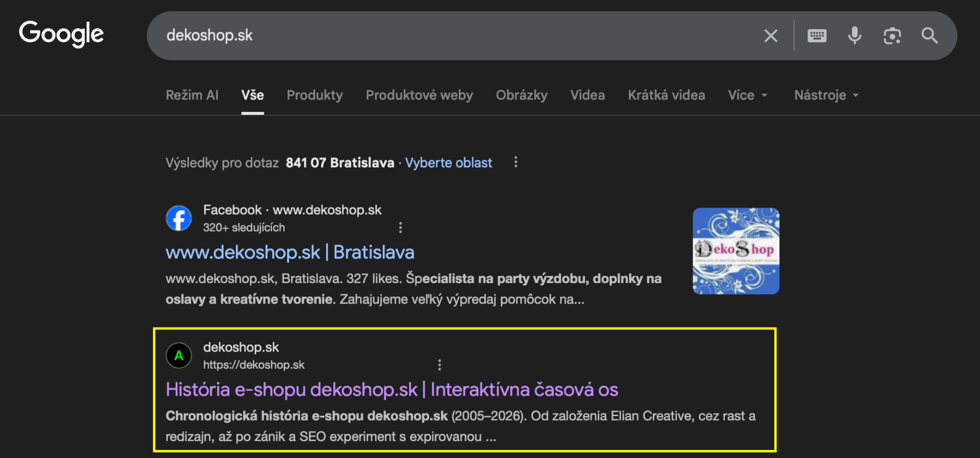Start voice search with microphone icon

(x=854, y=36)
